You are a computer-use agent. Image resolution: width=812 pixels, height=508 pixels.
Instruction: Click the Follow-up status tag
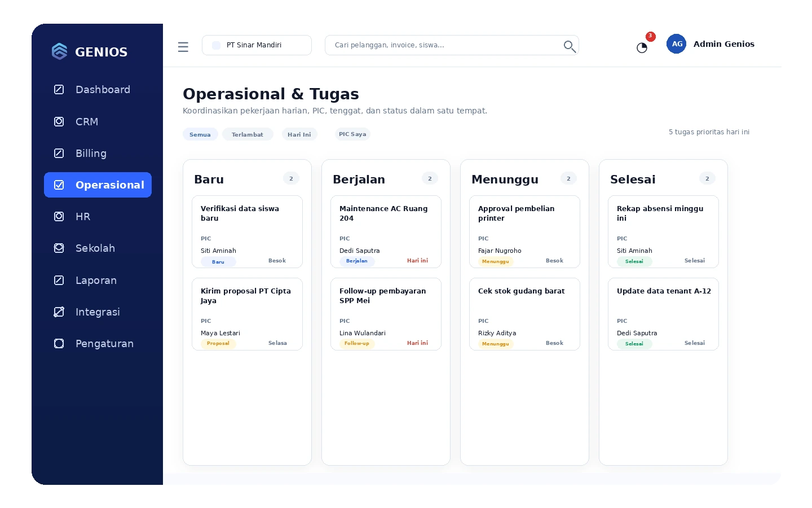coord(357,343)
